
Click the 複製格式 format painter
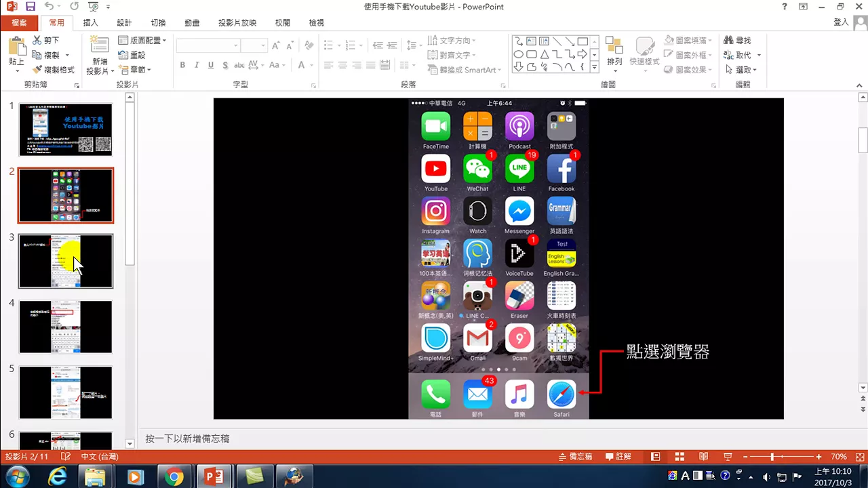tap(54, 70)
